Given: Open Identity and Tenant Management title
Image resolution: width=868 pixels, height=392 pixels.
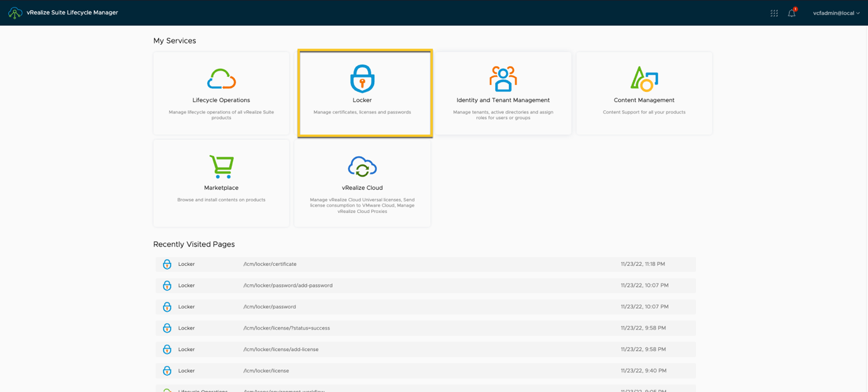Looking at the screenshot, I should pyautogui.click(x=503, y=100).
